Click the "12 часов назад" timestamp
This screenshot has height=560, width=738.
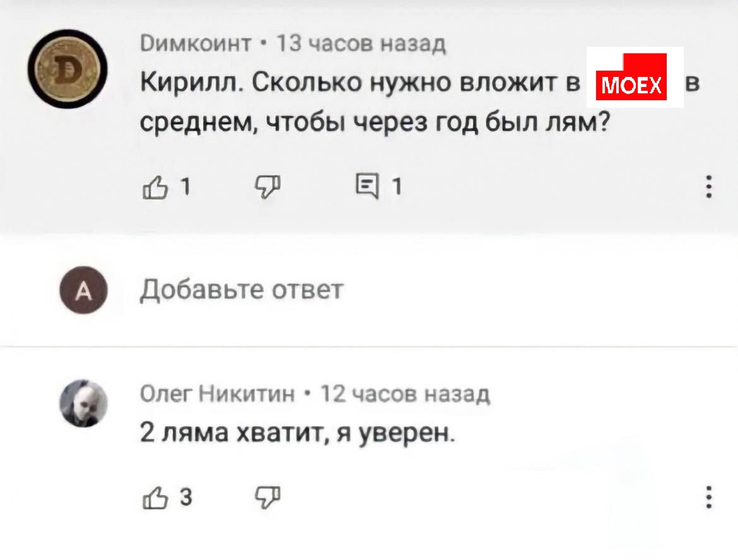pyautogui.click(x=405, y=394)
